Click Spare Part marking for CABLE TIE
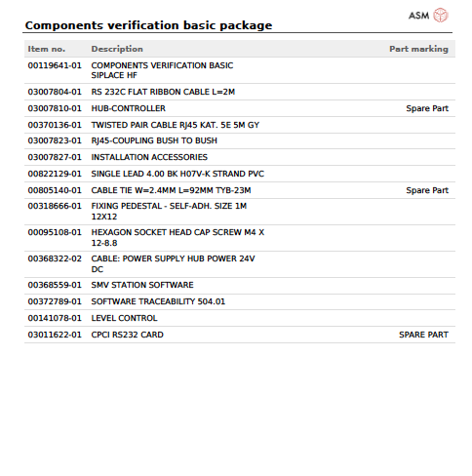This screenshot has width=472, height=476. tap(427, 190)
